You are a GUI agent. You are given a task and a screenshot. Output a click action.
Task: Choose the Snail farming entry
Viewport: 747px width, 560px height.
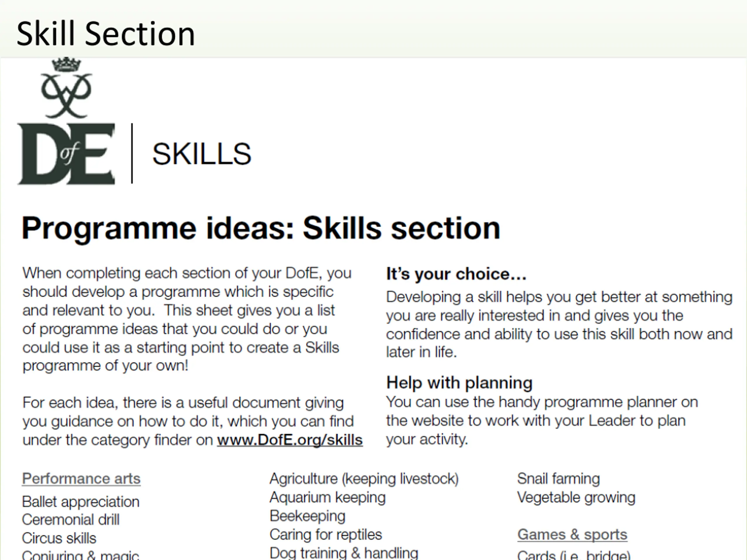click(x=558, y=479)
